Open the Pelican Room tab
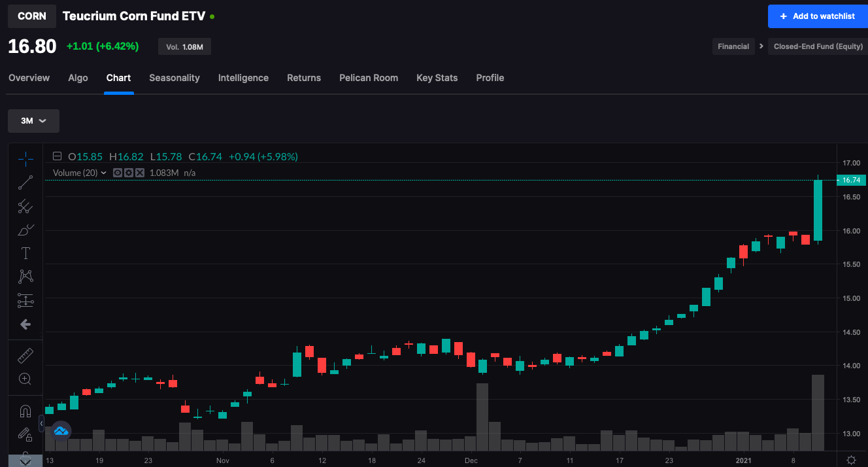The width and height of the screenshot is (868, 467). [x=369, y=78]
